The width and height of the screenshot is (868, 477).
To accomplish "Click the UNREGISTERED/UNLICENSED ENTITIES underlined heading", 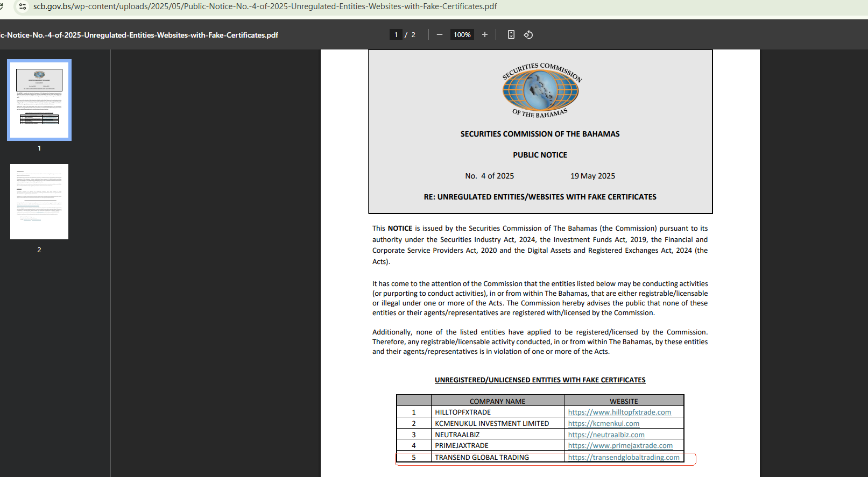I will (x=540, y=380).
